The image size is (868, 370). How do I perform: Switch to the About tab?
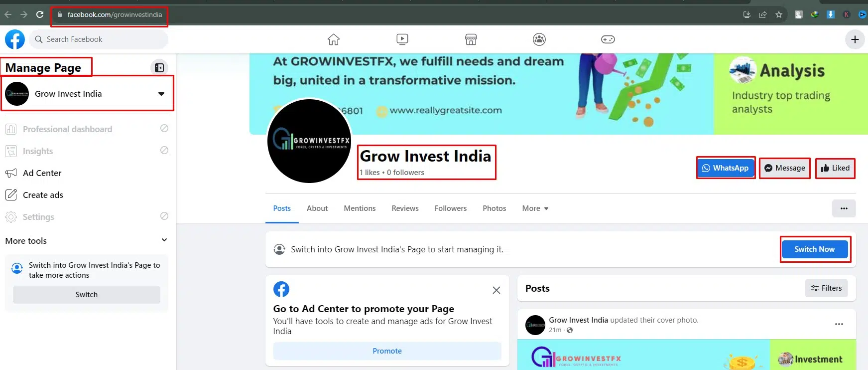(317, 208)
